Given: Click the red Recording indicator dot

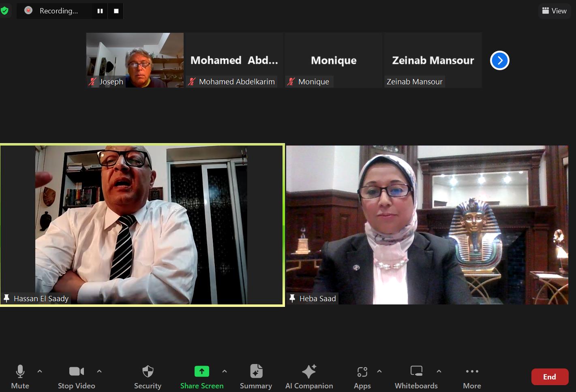Looking at the screenshot, I should click(28, 11).
